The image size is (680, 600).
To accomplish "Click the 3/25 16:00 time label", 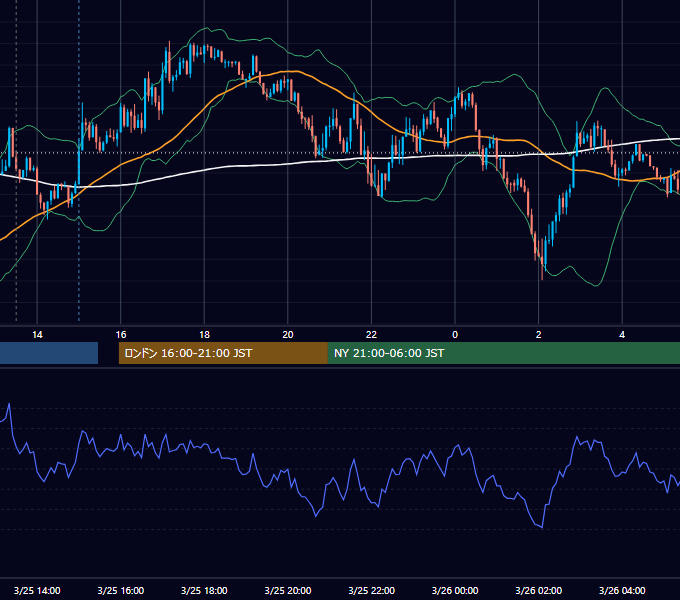I will coord(121,590).
